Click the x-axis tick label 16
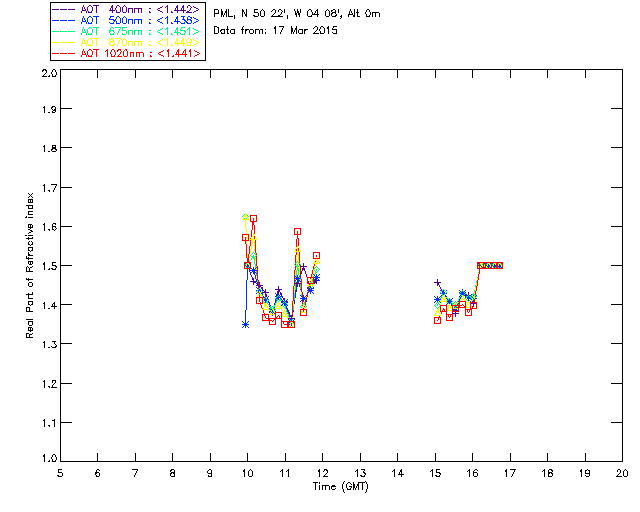The height and width of the screenshot is (512, 640). [x=472, y=473]
